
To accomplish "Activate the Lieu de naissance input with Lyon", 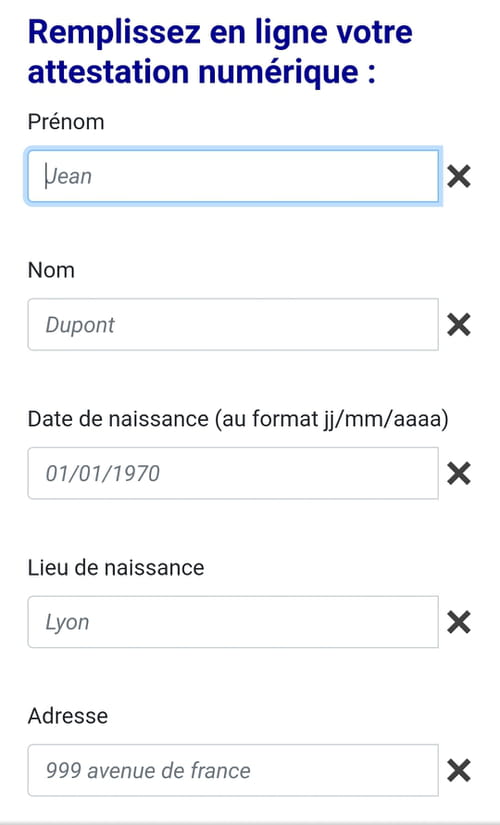I will coord(233,622).
